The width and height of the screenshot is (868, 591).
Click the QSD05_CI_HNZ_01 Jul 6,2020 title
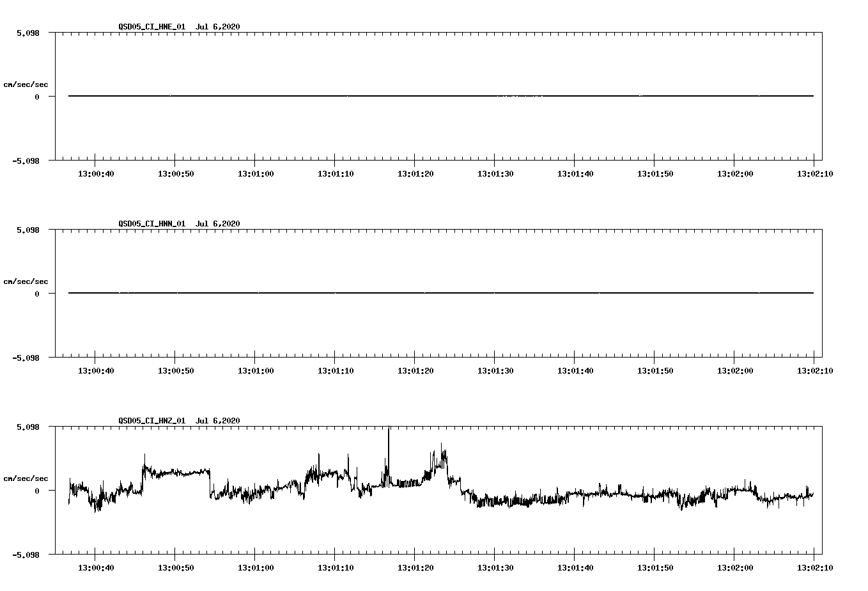pos(179,420)
